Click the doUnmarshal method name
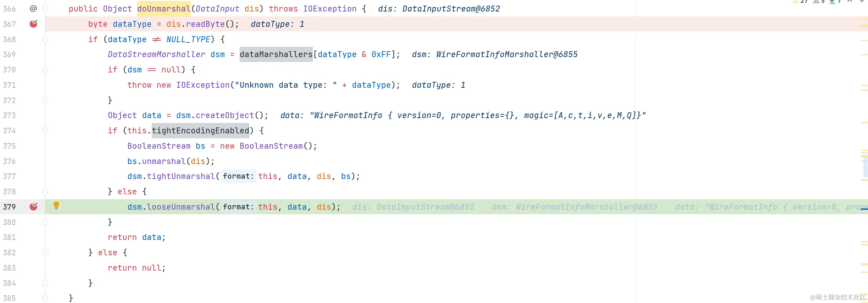This screenshot has height=303, width=868. pos(164,9)
